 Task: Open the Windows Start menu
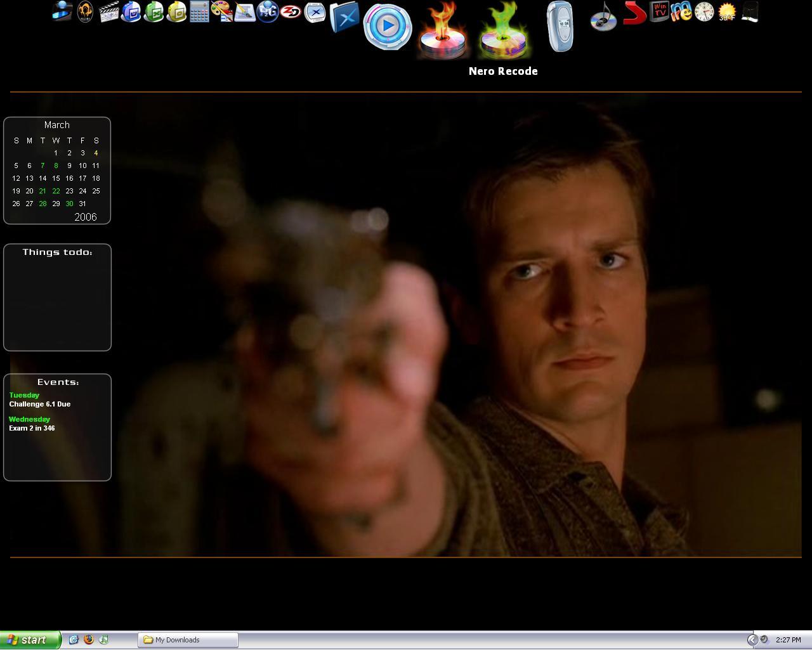point(30,640)
